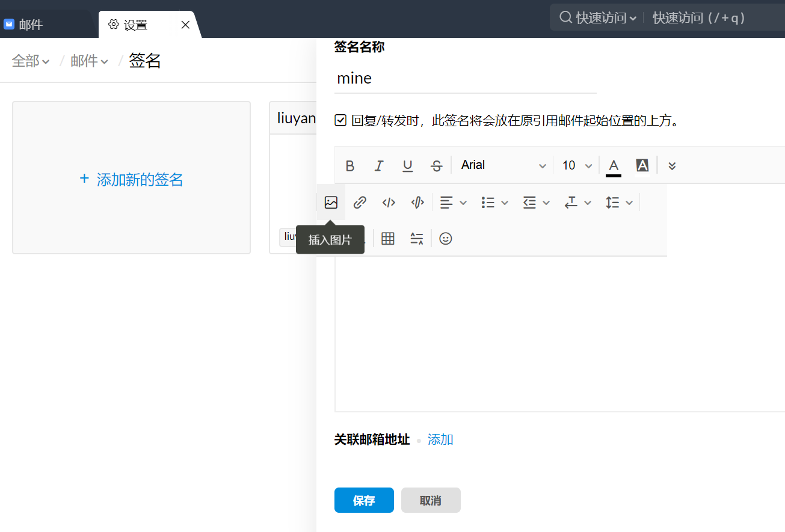Toggle underline formatting

point(408,166)
